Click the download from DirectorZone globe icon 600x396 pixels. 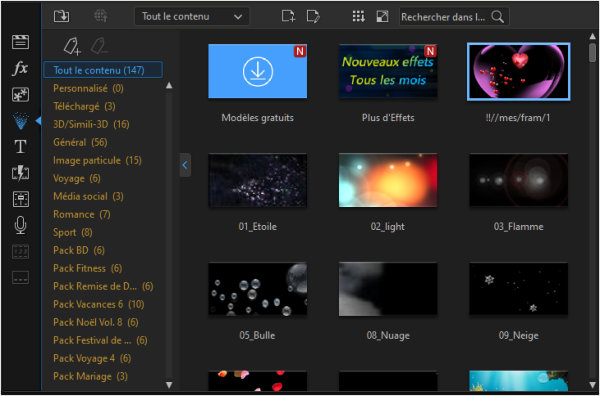point(101,16)
